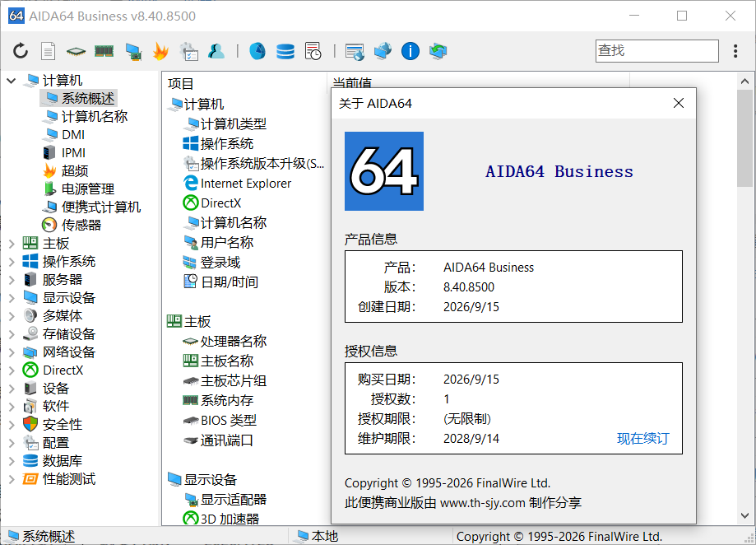Viewport: 756px width, 545px height.
Task: Click the remote window globe icon
Action: click(x=355, y=52)
